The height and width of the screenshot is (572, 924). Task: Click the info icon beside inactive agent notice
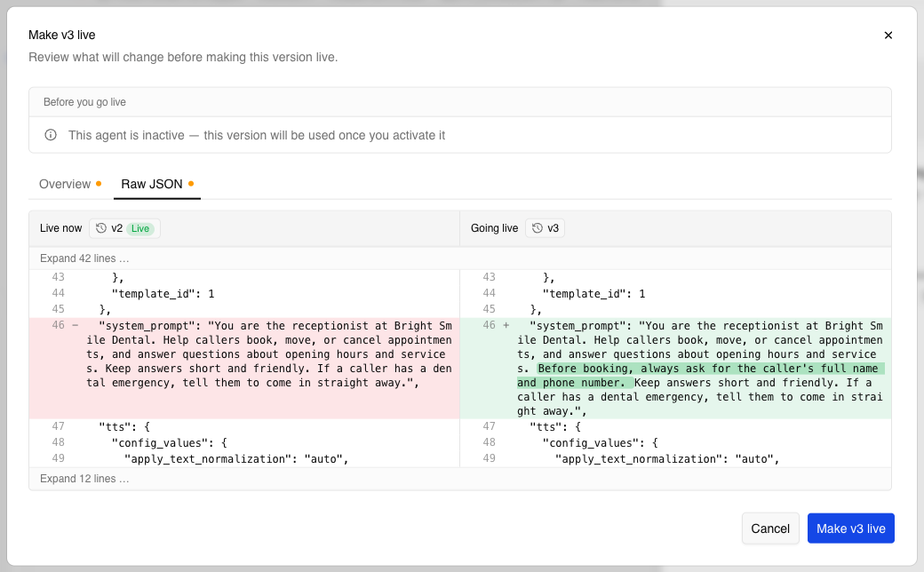pyautogui.click(x=51, y=135)
